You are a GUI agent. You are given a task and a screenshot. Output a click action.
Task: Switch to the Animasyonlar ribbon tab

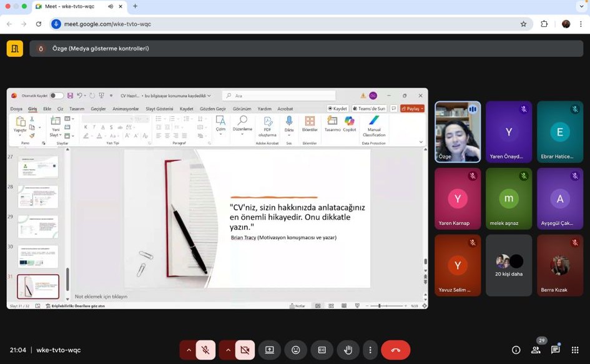click(x=125, y=109)
